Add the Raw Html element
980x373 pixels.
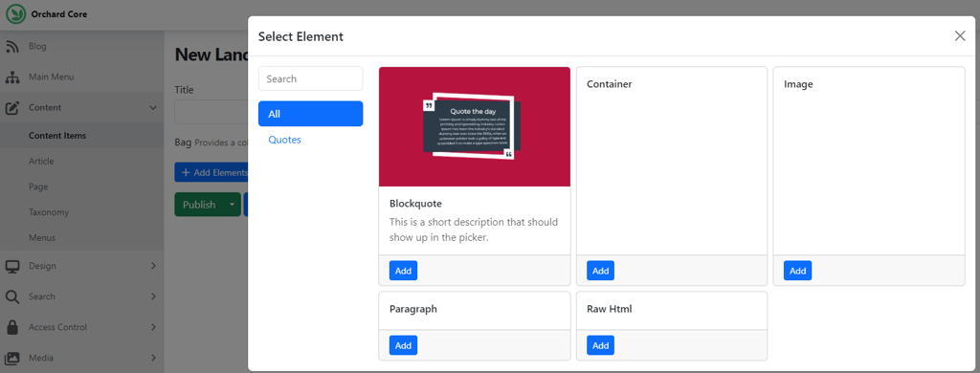[x=601, y=345]
